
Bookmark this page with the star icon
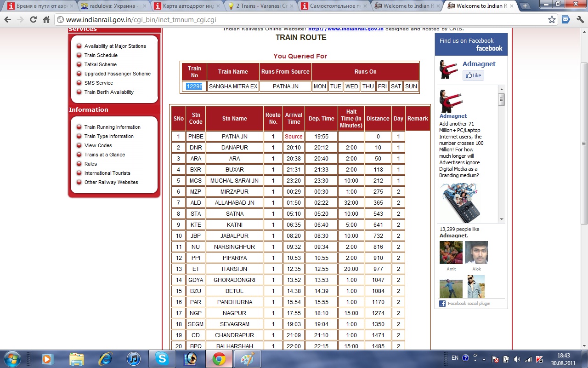552,20
